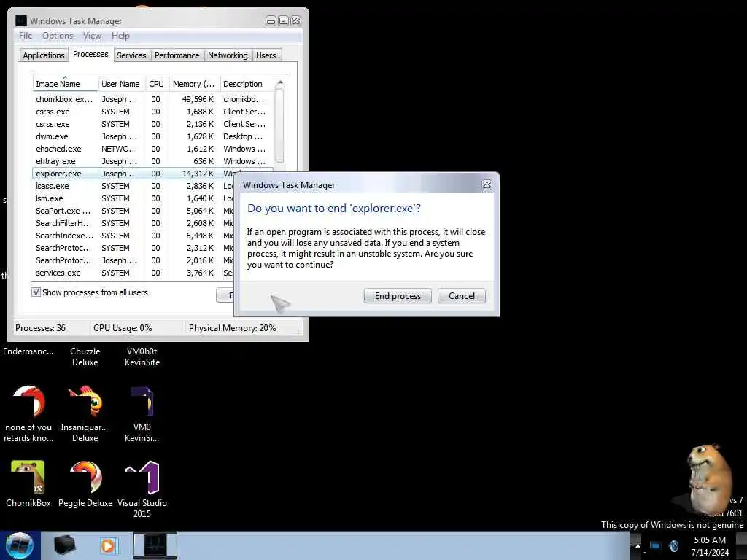Select the SearchProtoc... row owned by Joseph
747x560 pixels.
133,260
